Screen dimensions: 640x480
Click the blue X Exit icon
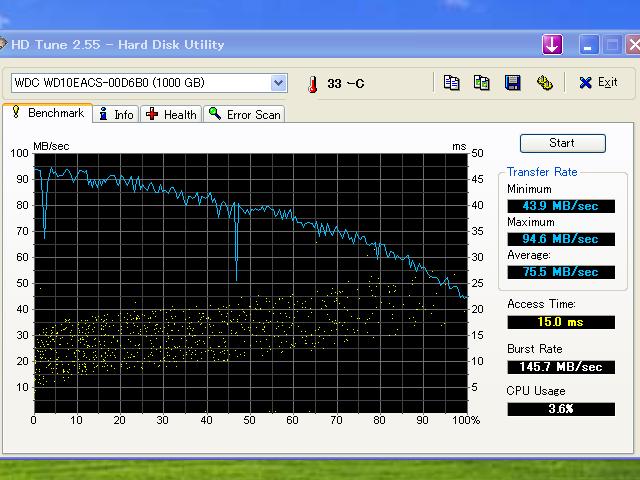(x=585, y=83)
